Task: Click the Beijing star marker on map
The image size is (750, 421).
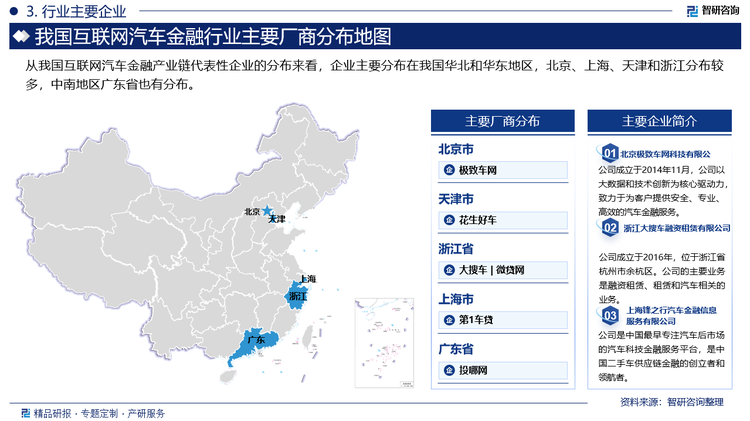Action: point(267,210)
